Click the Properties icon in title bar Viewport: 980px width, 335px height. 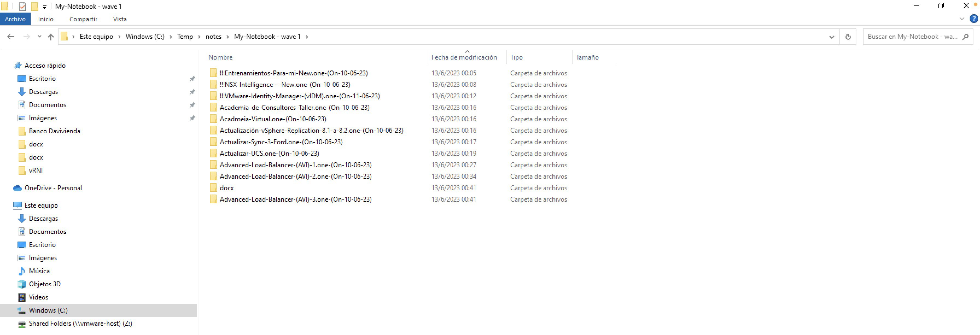coord(22,7)
